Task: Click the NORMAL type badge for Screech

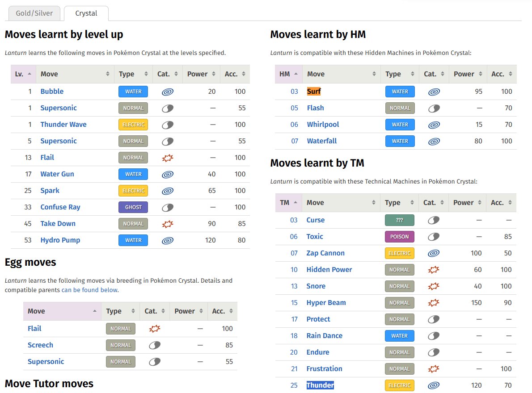Action: (120, 345)
